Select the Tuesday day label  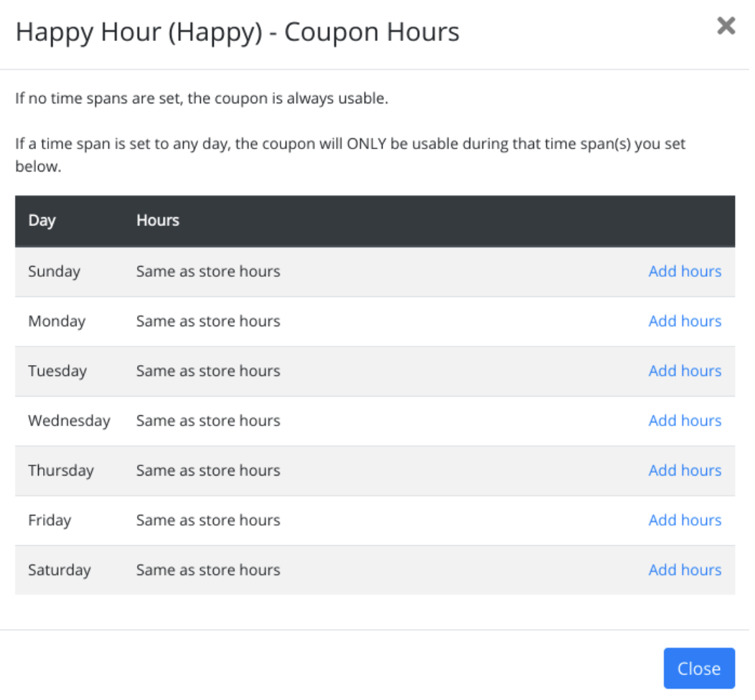tap(57, 371)
